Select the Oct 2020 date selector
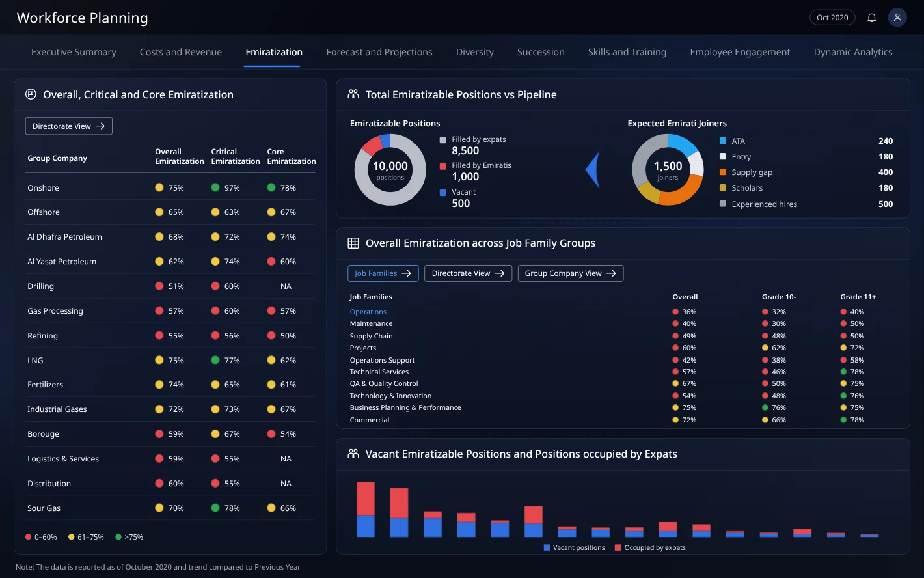Screen dimensions: 924x578 (x=832, y=18)
